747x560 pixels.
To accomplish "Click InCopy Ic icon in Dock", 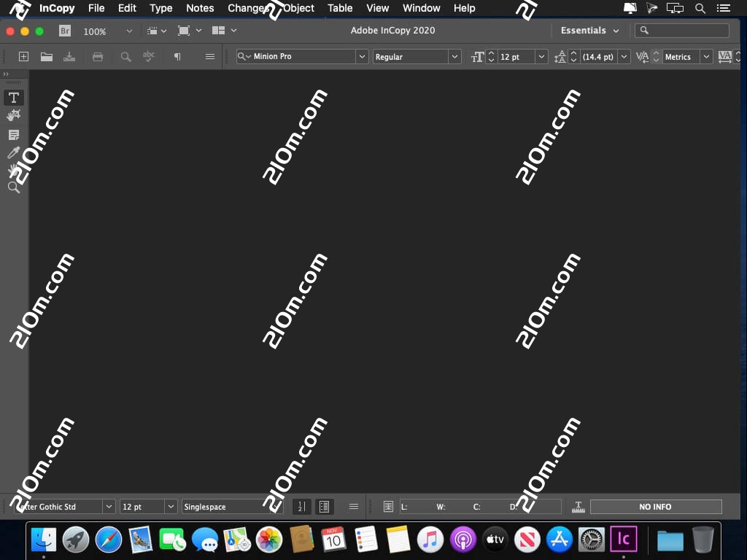I will (x=624, y=539).
